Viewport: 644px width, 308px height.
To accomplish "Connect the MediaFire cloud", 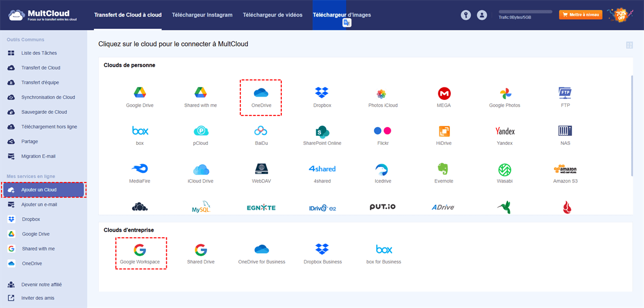I will click(140, 173).
